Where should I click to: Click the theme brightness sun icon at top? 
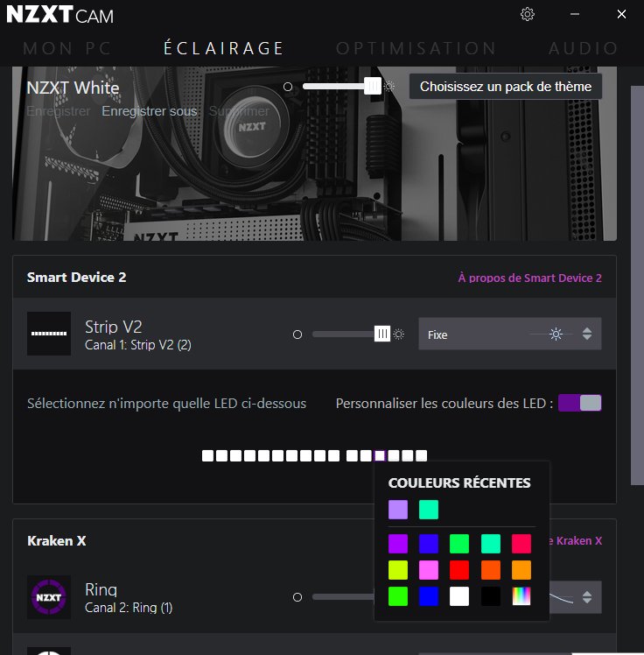pos(389,87)
